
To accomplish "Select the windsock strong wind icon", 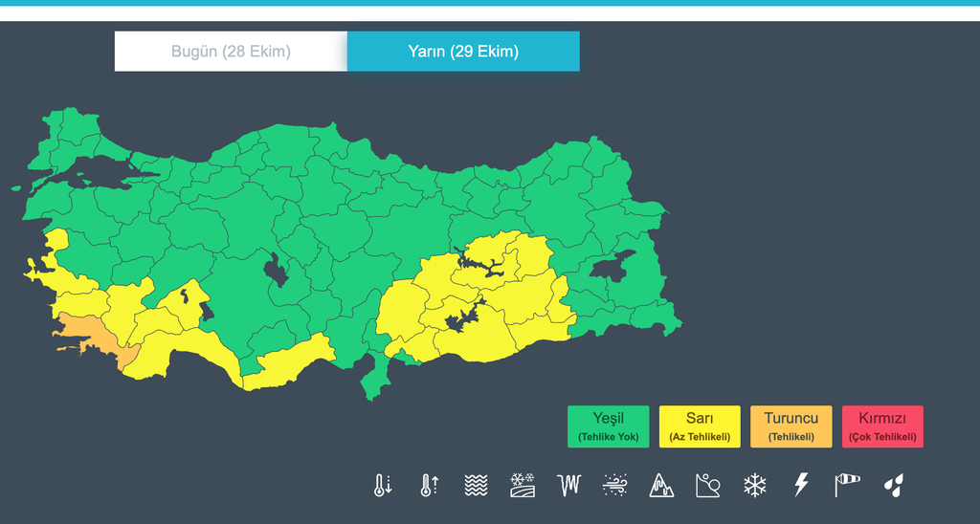I will click(847, 486).
